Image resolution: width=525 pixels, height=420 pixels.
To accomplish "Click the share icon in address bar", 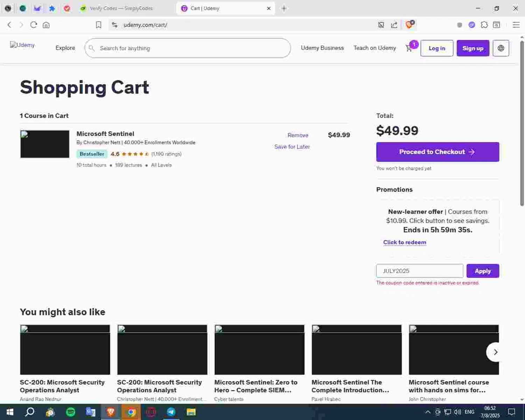I will tap(394, 25).
